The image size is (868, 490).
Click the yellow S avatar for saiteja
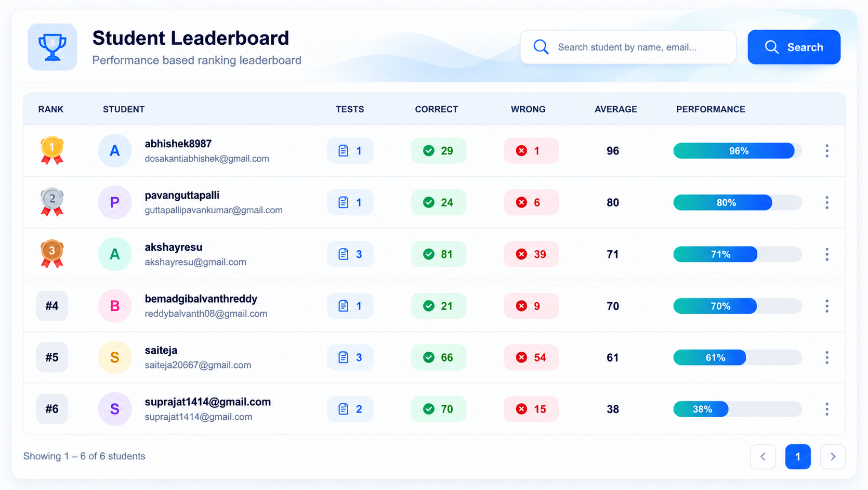pyautogui.click(x=115, y=357)
